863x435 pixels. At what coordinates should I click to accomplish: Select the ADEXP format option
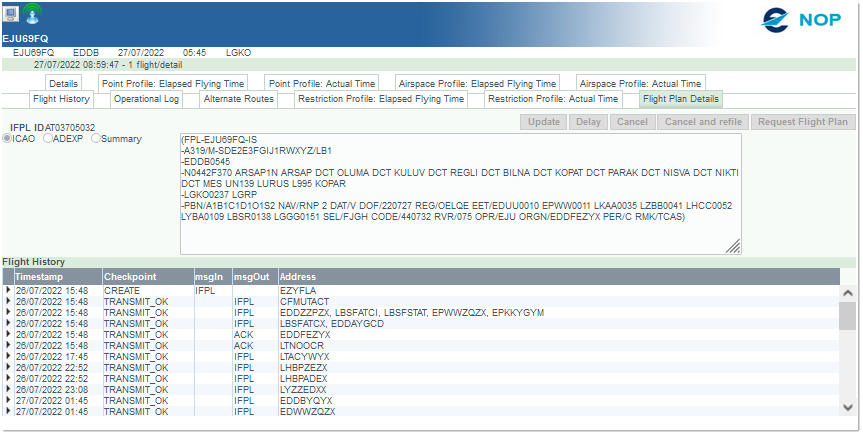pyautogui.click(x=47, y=139)
